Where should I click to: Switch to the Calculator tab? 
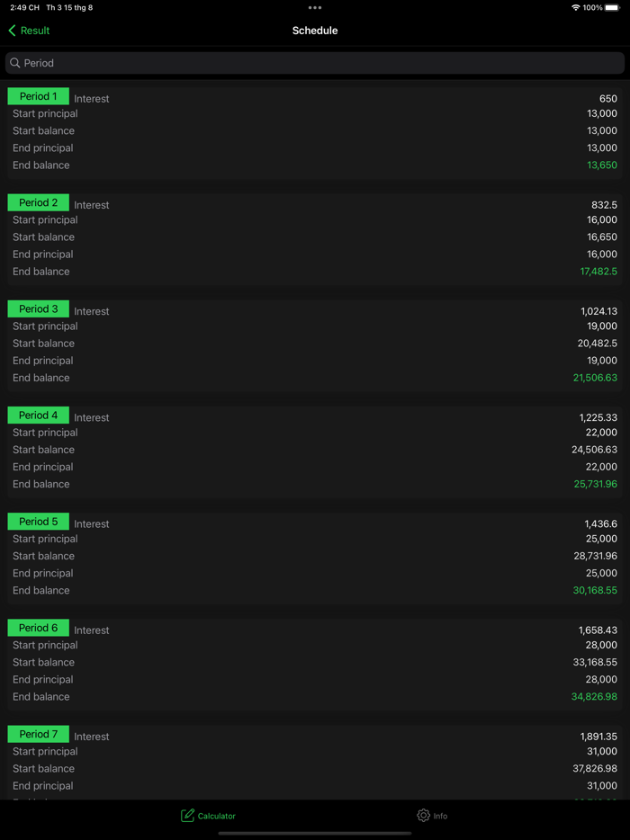[208, 815]
